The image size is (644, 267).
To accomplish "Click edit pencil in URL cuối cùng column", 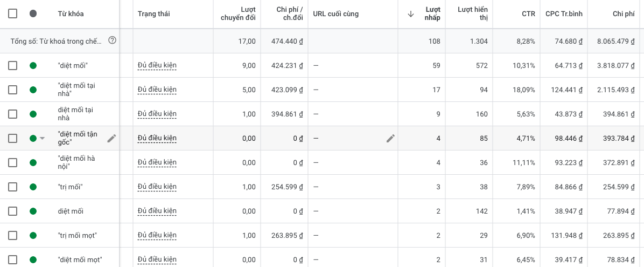I will point(390,138).
